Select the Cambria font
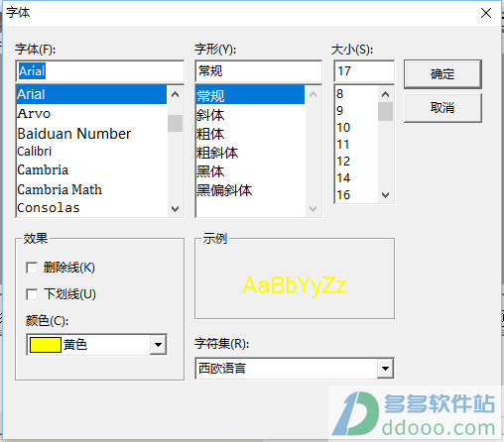The width and height of the screenshot is (504, 442). coord(91,169)
